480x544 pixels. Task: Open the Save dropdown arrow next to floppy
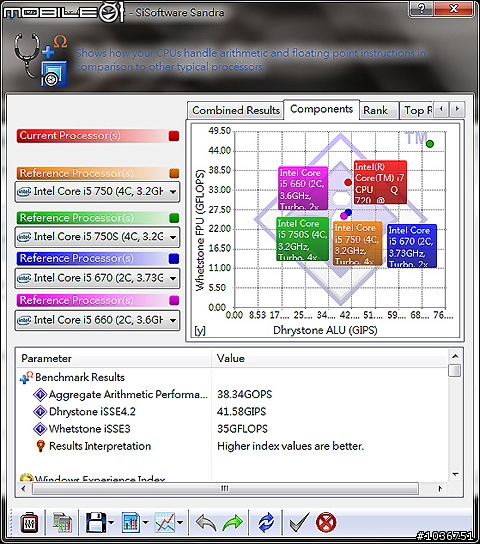[111, 522]
